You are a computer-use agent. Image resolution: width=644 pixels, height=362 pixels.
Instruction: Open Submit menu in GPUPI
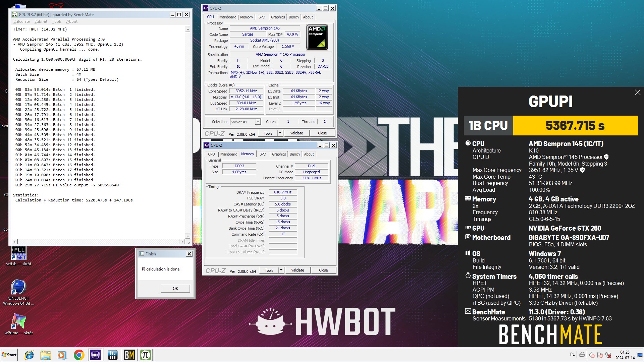(x=41, y=21)
